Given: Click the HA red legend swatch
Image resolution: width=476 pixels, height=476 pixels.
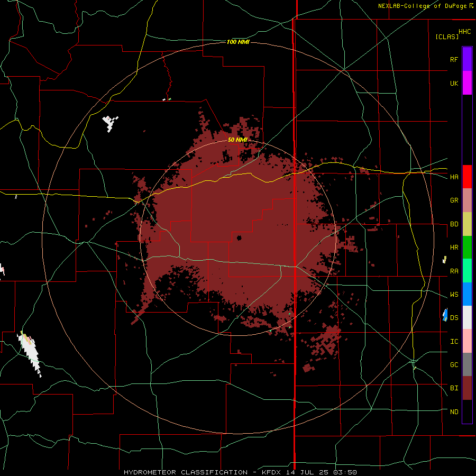Looking at the screenshot, I should [x=467, y=177].
